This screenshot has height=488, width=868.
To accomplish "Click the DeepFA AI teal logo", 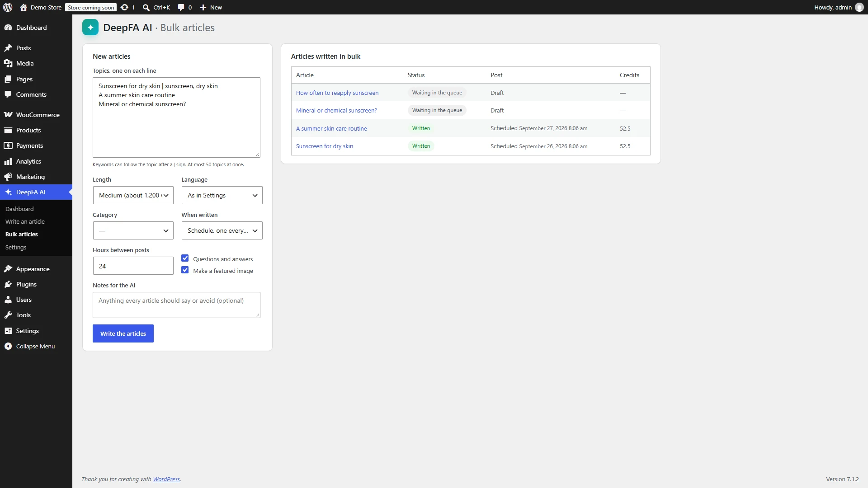I will [x=90, y=28].
